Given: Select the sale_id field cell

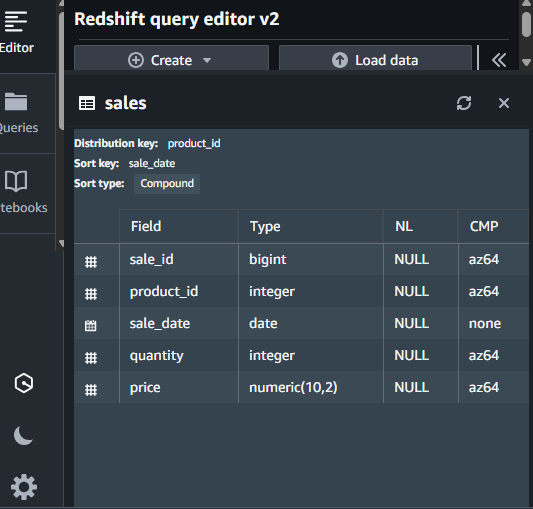Looking at the screenshot, I should pyautogui.click(x=179, y=259).
